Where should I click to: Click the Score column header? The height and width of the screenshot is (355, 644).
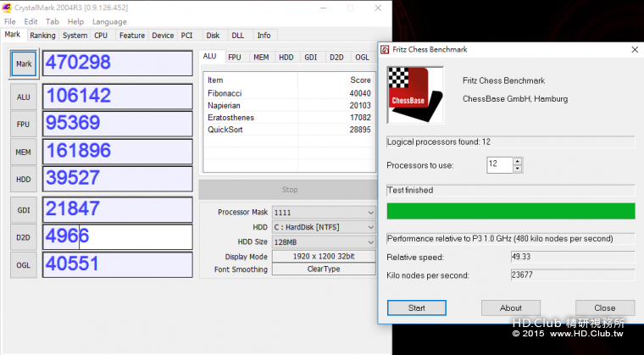pyautogui.click(x=336, y=80)
